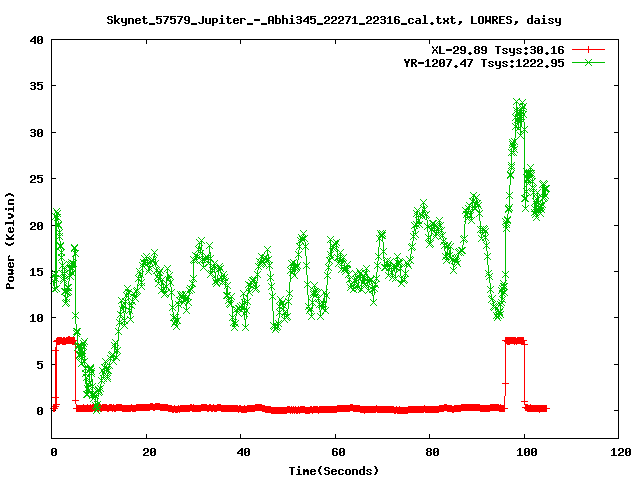Click the red calibration pulse at plot start
Image resolution: width=640 pixels, height=480 pixels.
click(65, 341)
